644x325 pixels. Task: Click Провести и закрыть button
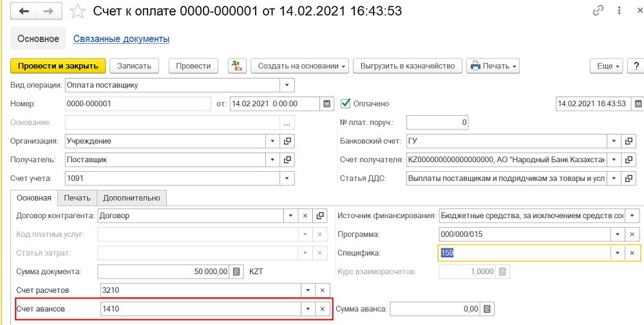tap(57, 66)
